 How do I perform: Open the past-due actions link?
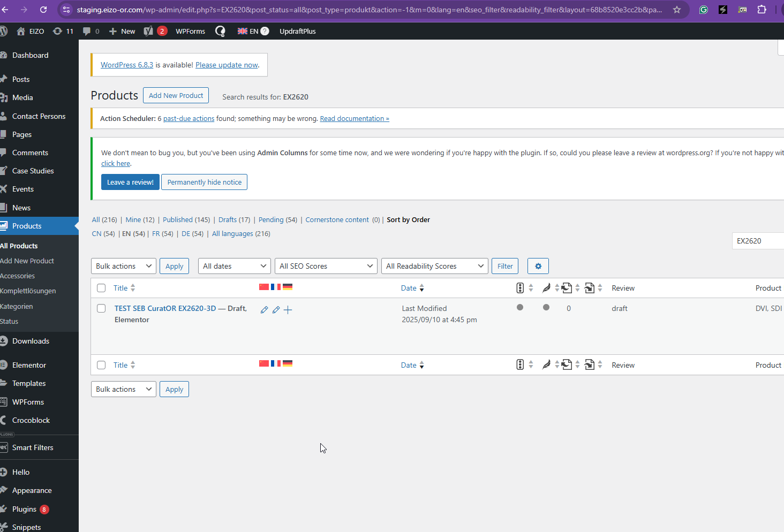[x=189, y=119]
